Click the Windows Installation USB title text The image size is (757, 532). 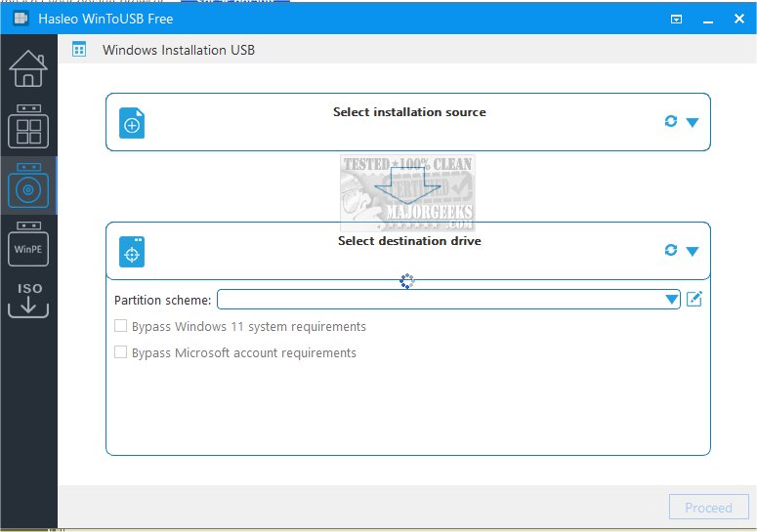(178, 50)
